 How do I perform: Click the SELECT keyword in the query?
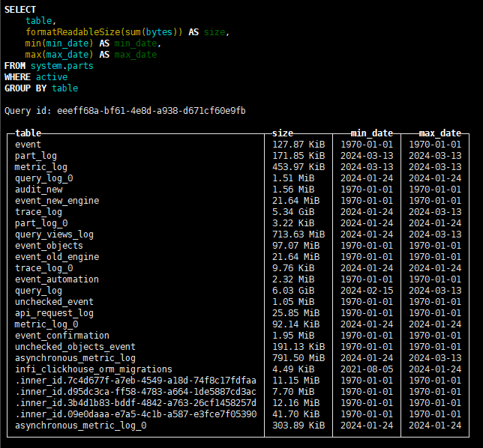pos(20,10)
